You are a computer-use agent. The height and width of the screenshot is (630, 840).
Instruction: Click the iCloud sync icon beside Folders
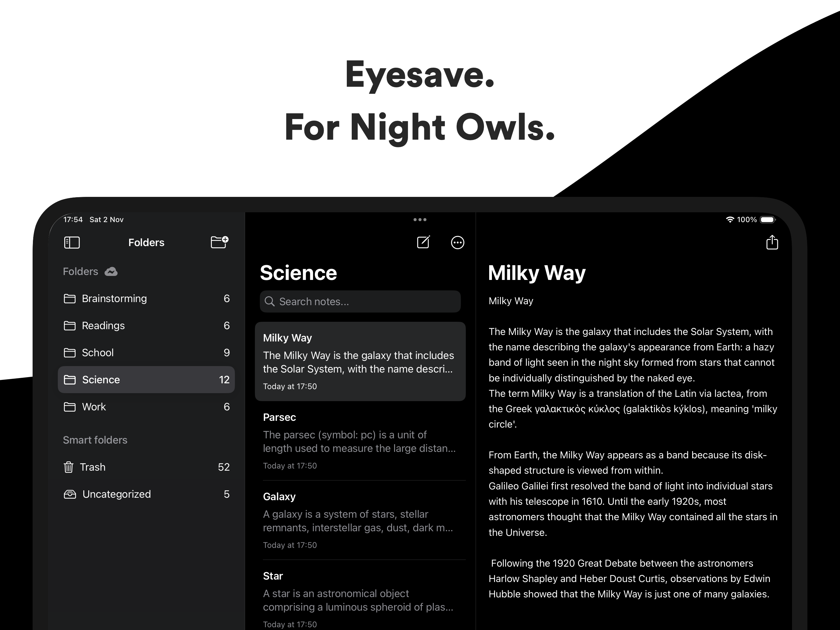pos(111,272)
